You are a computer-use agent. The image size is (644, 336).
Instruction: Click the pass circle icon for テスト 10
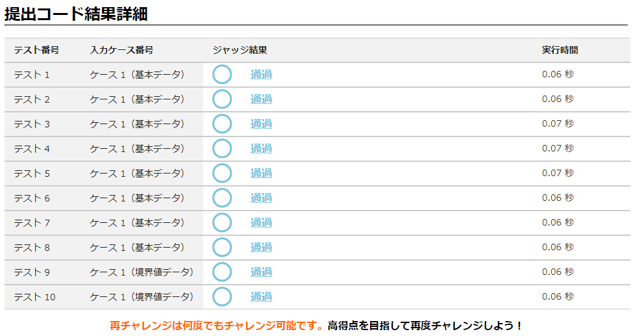click(x=222, y=297)
